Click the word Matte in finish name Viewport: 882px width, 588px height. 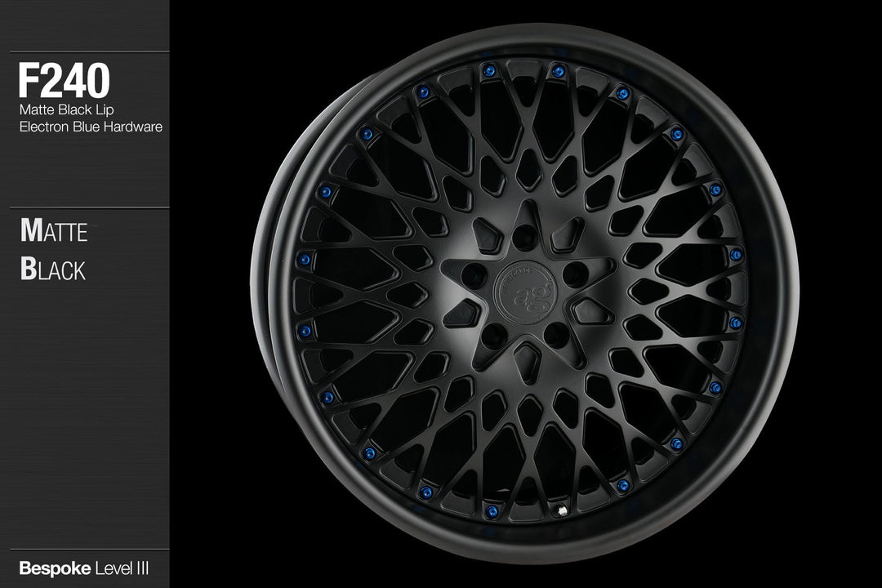pyautogui.click(x=54, y=232)
